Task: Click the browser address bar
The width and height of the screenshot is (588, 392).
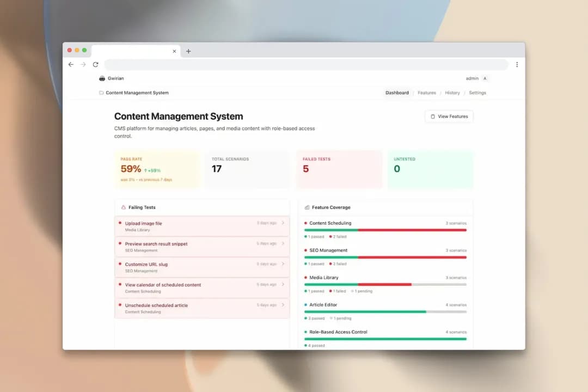Action: click(307, 65)
